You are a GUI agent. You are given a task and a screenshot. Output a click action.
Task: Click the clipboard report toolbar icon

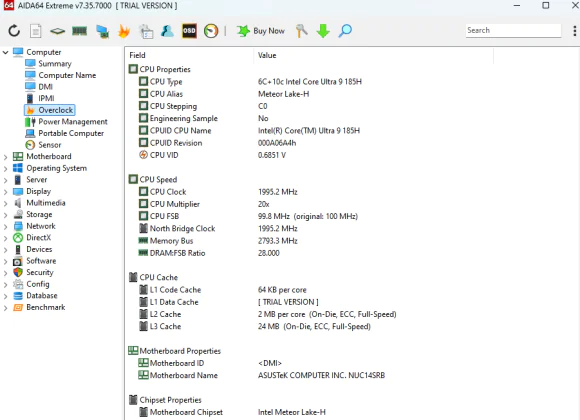(146, 31)
